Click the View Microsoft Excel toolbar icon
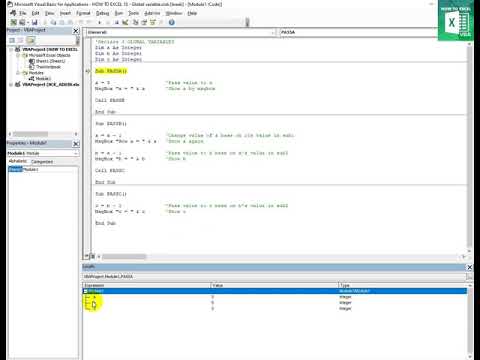Viewport: 480px width, 360px height. [x=14, y=22]
